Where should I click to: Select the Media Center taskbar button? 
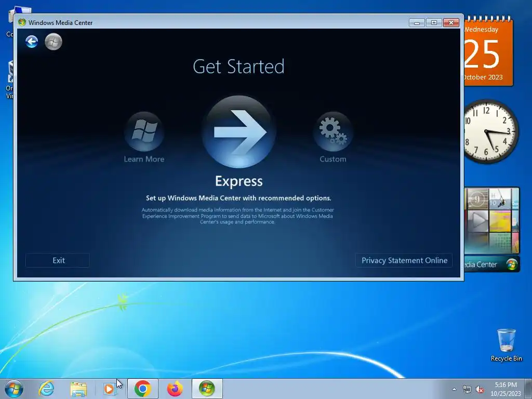coord(207,389)
